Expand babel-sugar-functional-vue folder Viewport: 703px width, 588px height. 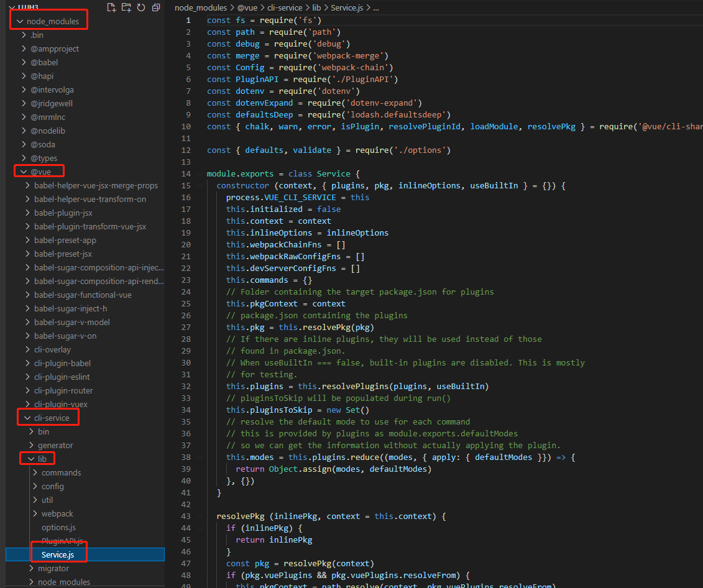coord(28,295)
